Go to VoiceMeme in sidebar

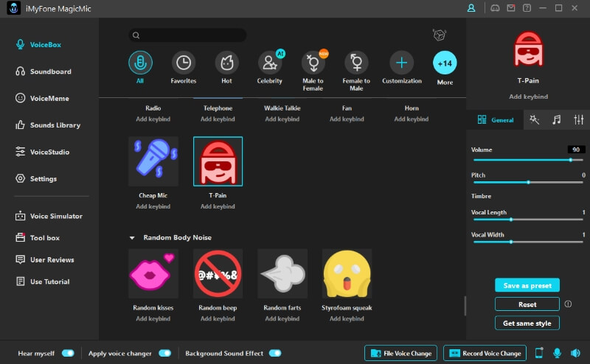tap(42, 99)
